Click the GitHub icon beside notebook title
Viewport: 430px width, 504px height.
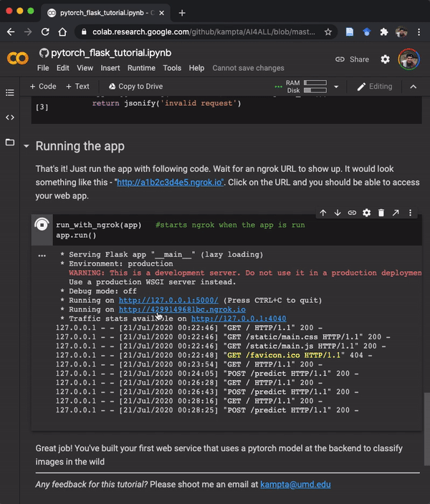[44, 53]
